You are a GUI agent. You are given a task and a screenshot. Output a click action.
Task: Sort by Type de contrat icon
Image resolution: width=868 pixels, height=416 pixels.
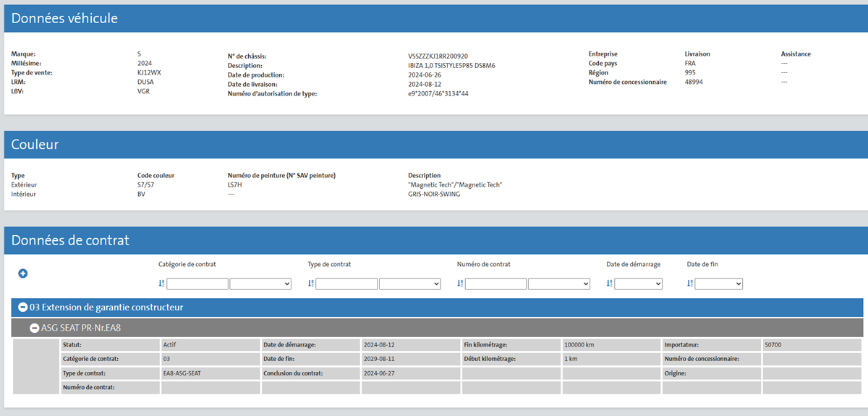pyautogui.click(x=311, y=284)
